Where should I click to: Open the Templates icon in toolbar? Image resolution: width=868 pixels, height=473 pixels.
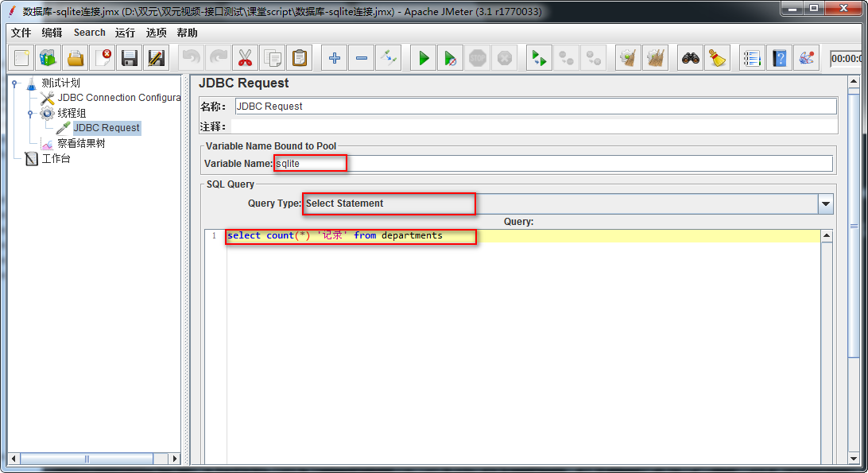pos(48,58)
